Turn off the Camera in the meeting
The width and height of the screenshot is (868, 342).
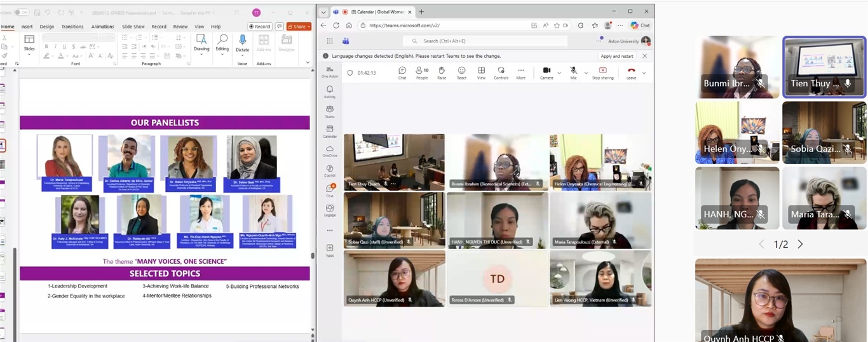pyautogui.click(x=546, y=72)
